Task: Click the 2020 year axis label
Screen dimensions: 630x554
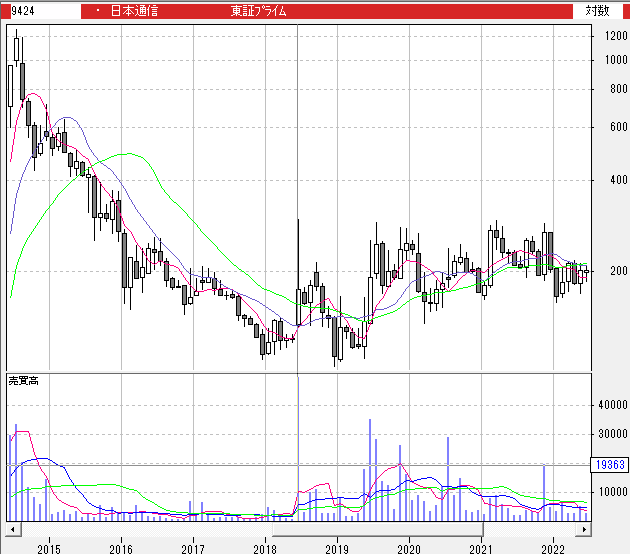Action: click(x=409, y=549)
